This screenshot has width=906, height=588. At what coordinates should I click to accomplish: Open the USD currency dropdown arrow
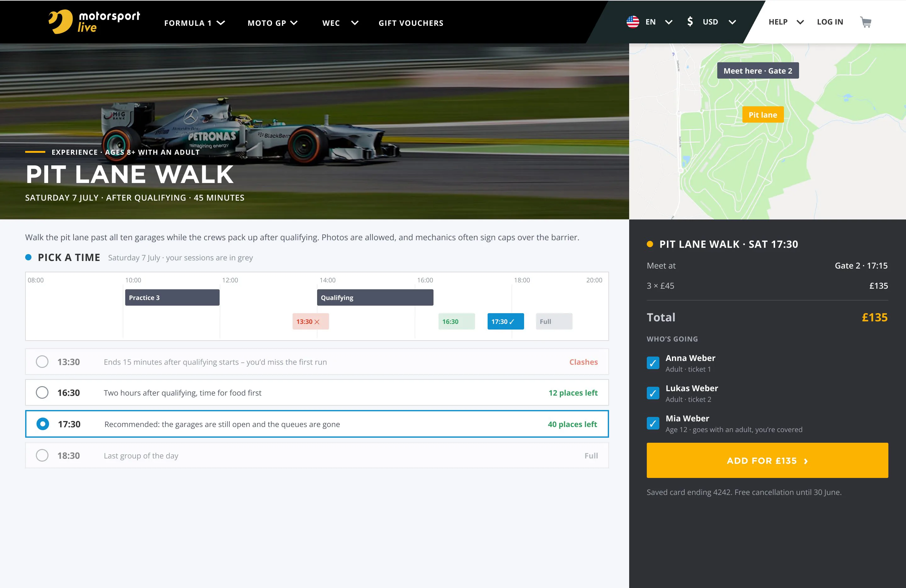coord(732,22)
